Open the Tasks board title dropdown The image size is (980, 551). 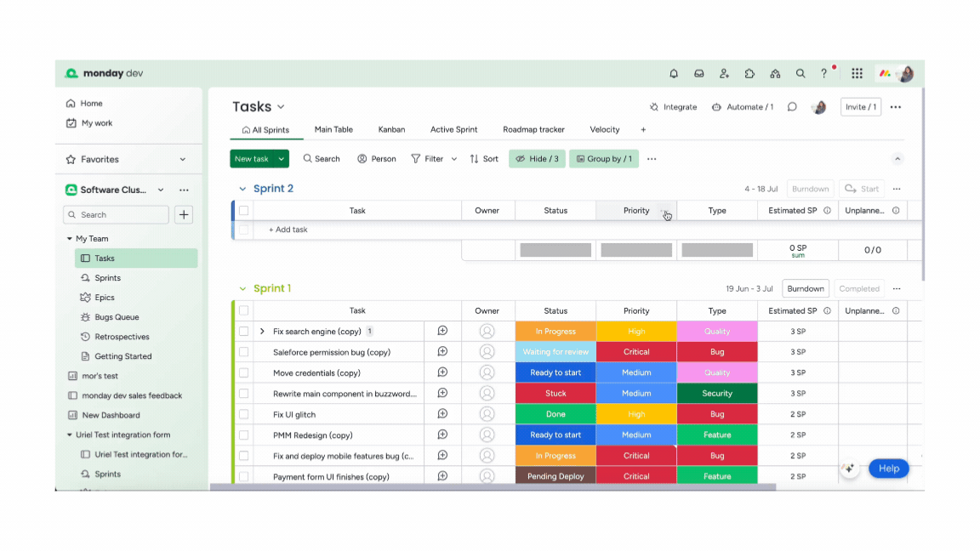tap(282, 107)
